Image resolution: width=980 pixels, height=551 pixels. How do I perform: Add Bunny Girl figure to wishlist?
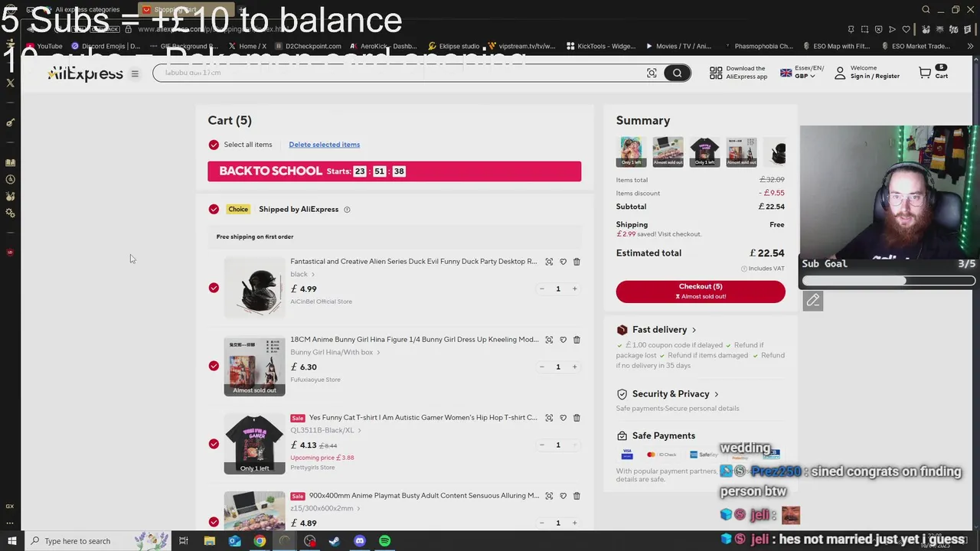pyautogui.click(x=563, y=340)
